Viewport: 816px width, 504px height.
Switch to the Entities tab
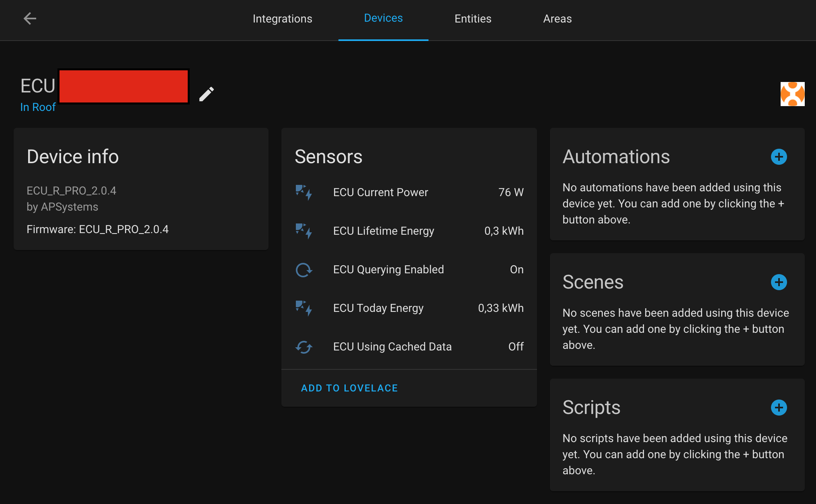coord(473,19)
